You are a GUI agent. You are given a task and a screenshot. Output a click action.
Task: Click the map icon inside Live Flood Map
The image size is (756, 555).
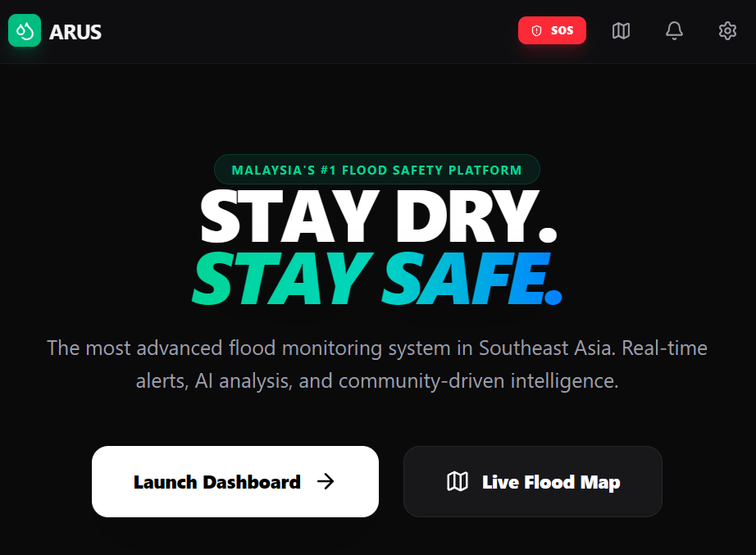coord(458,481)
